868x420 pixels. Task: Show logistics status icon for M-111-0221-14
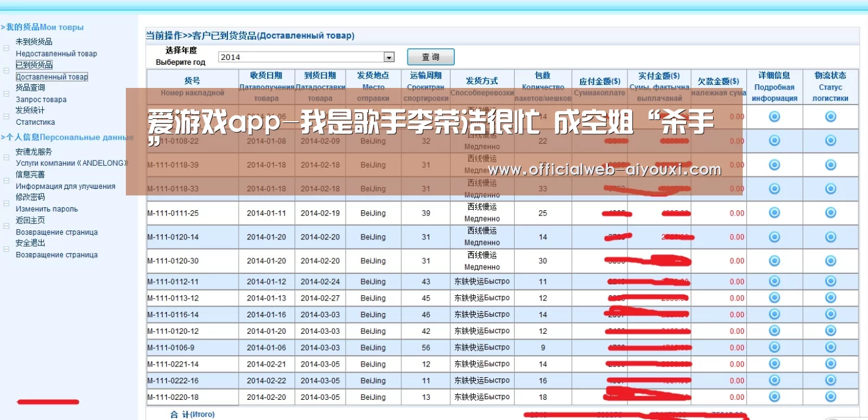830,364
